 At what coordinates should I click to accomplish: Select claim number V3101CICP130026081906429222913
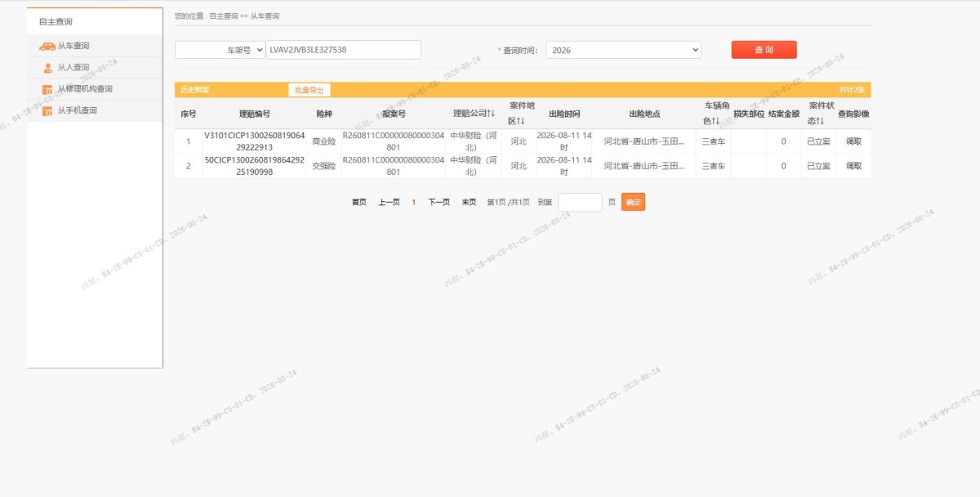pos(255,141)
